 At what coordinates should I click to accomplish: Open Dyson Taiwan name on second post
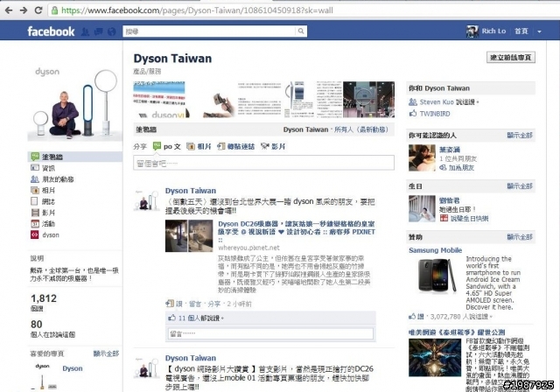(191, 358)
